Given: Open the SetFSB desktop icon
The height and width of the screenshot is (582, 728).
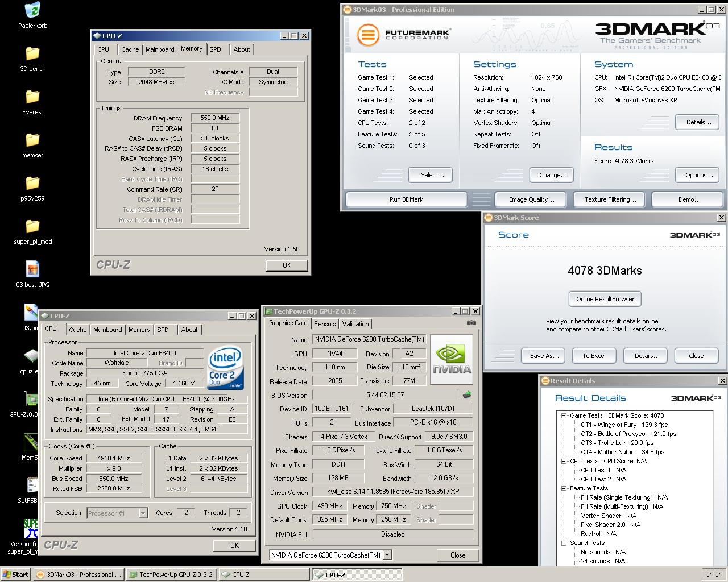Looking at the screenshot, I should pos(31,485).
